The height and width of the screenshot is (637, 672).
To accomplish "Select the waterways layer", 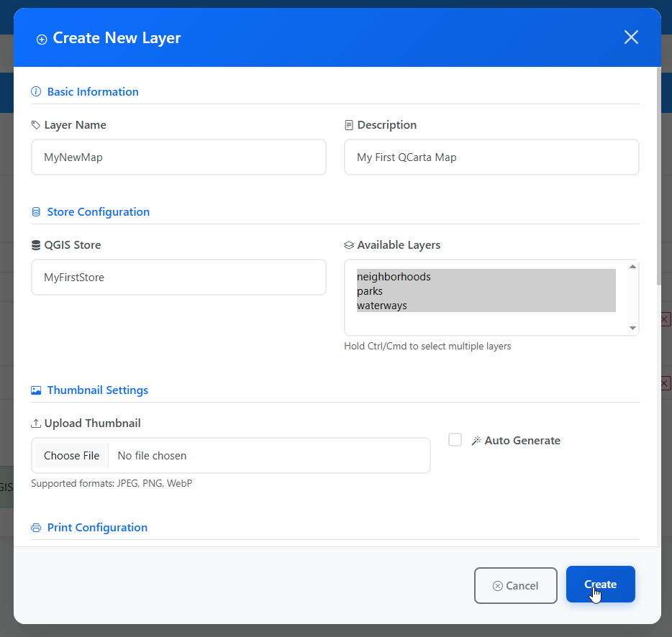I will pyautogui.click(x=486, y=306).
